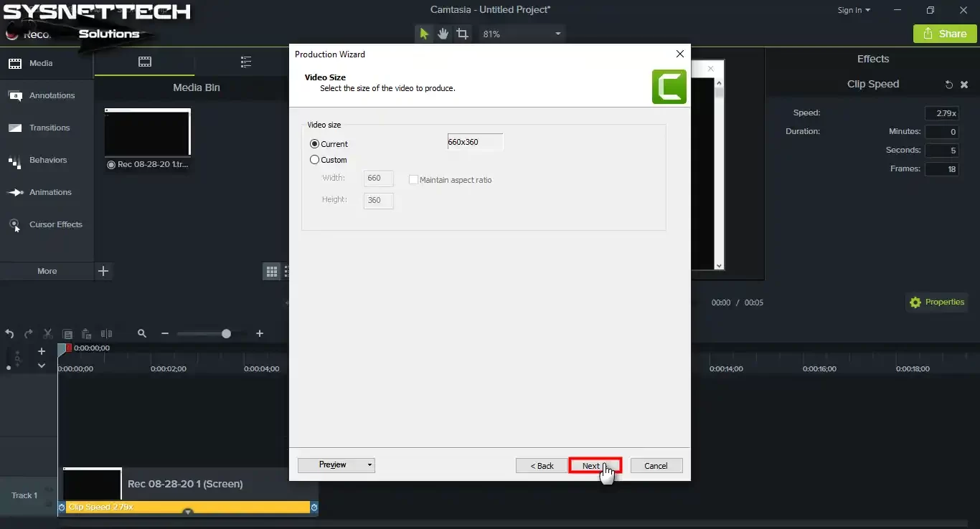Click the Clip Speed 2.79x effect bar
This screenshot has width=980, height=529.
click(187, 507)
